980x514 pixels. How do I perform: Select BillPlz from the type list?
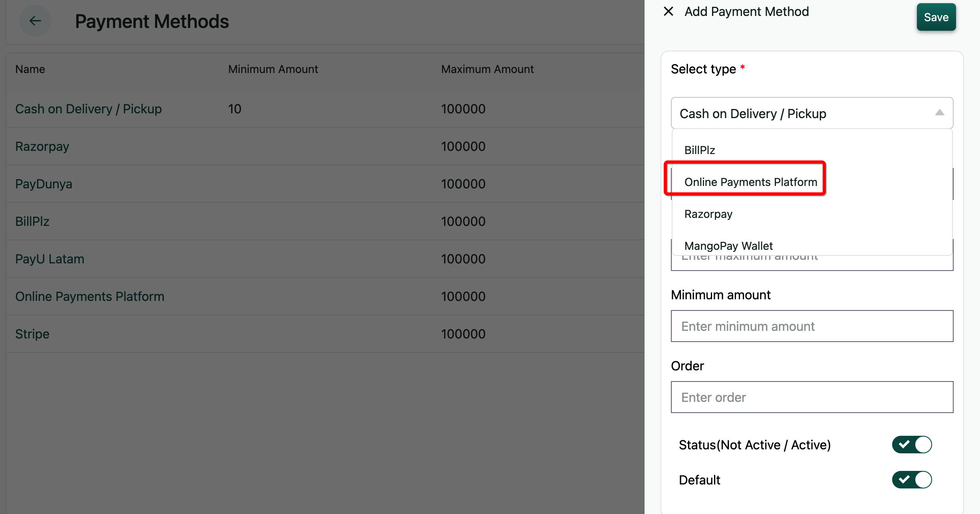pos(700,150)
